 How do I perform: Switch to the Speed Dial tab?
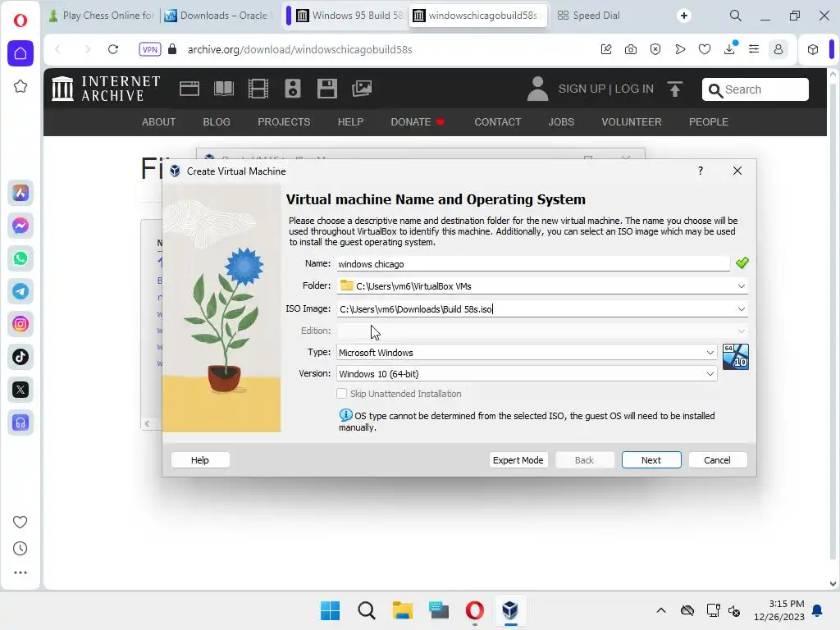tap(589, 16)
